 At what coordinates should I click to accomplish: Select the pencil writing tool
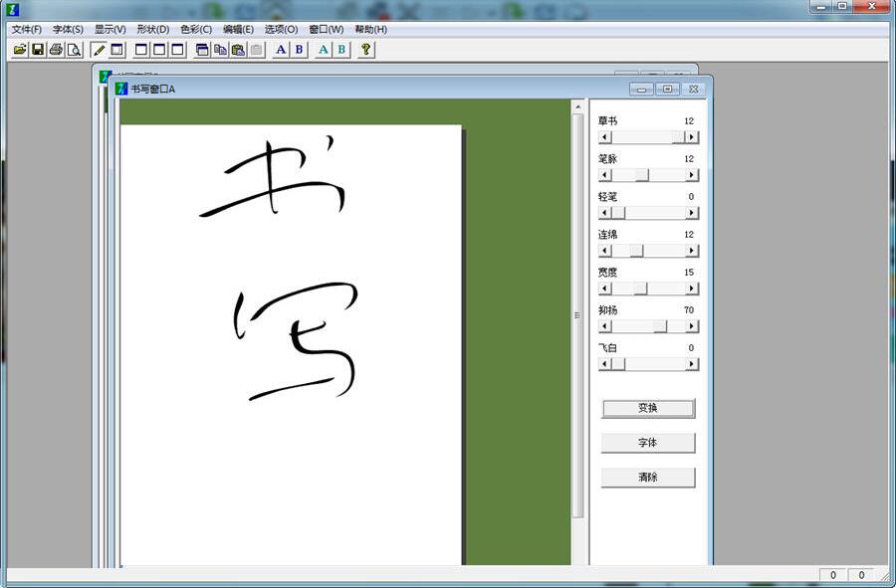coord(99,50)
